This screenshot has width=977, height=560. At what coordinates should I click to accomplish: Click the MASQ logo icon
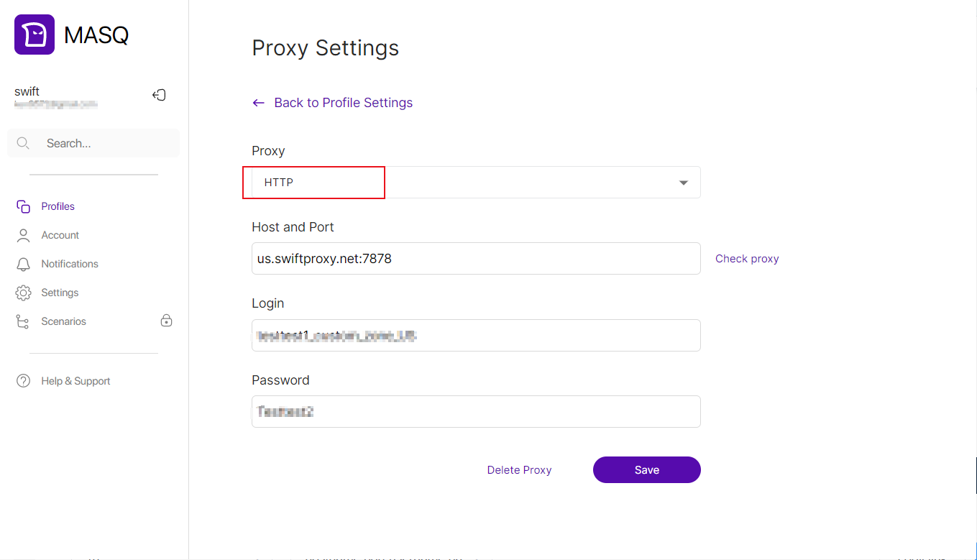pyautogui.click(x=35, y=35)
